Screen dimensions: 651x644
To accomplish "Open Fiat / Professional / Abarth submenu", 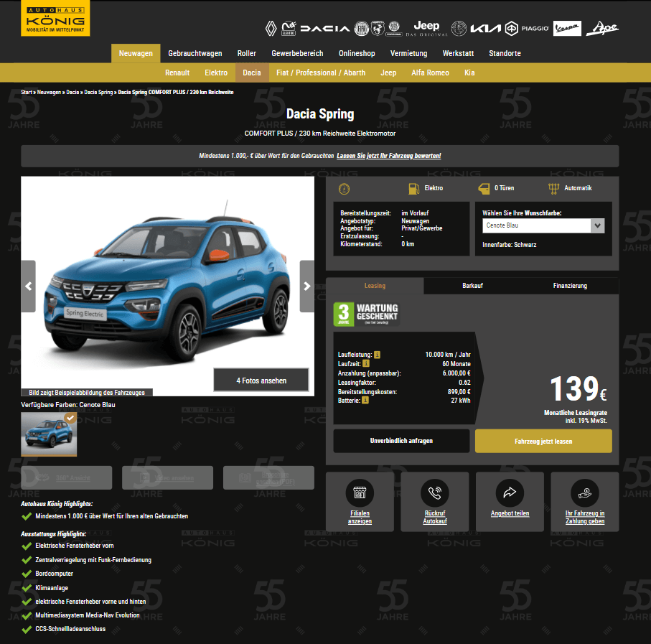I will click(x=321, y=73).
